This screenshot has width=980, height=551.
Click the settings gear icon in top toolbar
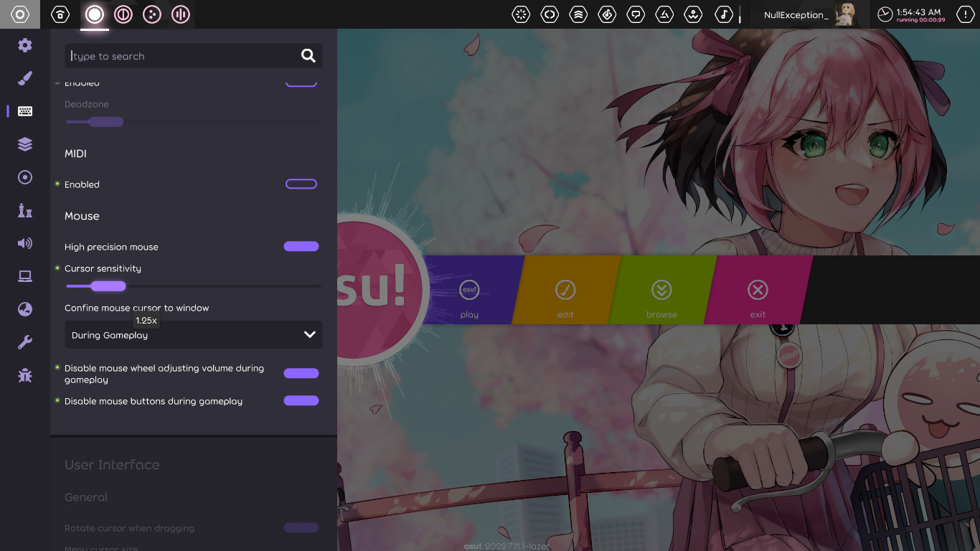point(20,14)
